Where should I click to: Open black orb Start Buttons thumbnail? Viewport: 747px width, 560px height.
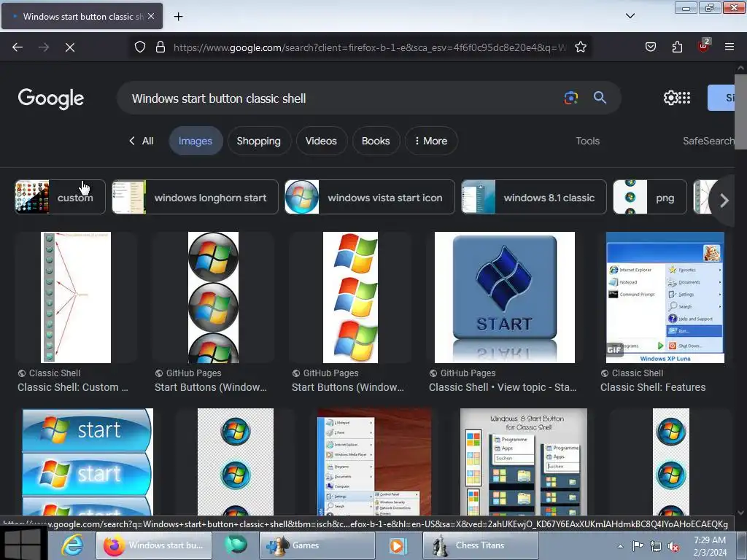[x=213, y=297]
